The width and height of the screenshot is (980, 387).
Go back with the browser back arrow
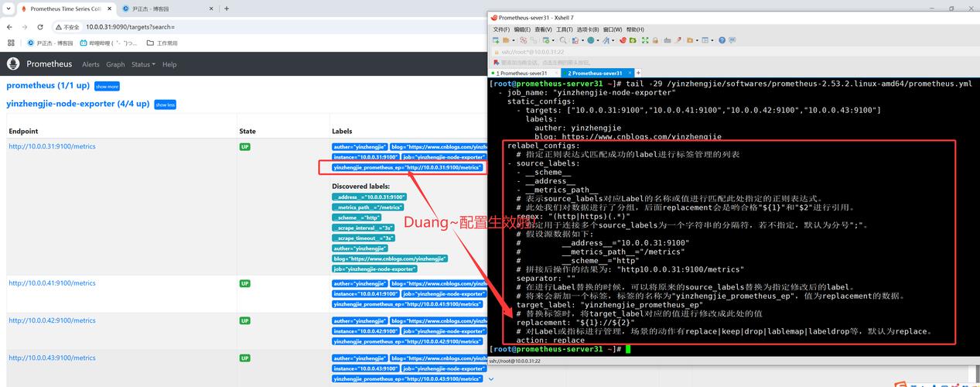(x=9, y=27)
